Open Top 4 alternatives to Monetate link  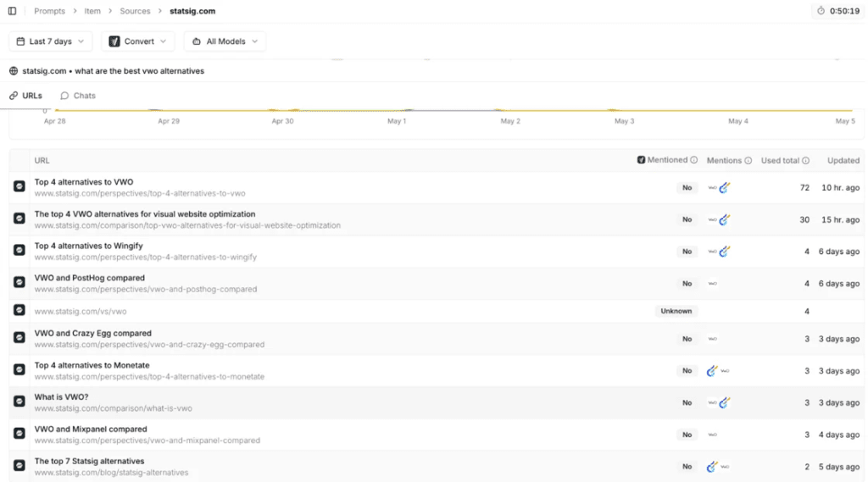coord(92,365)
